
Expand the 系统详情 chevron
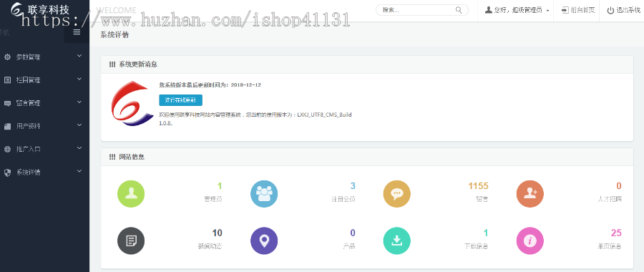pos(79,171)
